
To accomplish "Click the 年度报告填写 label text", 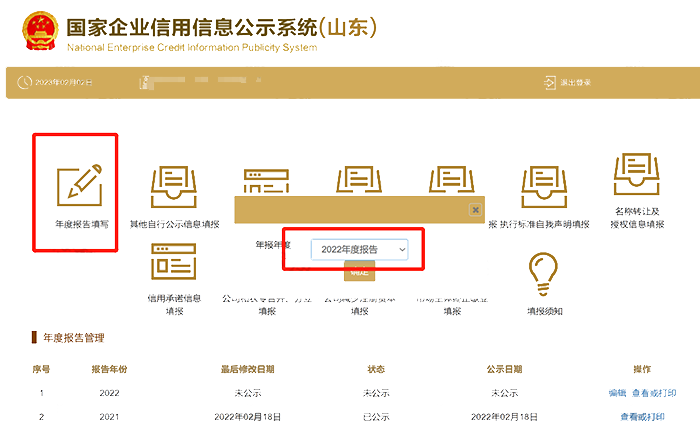I will click(82, 224).
